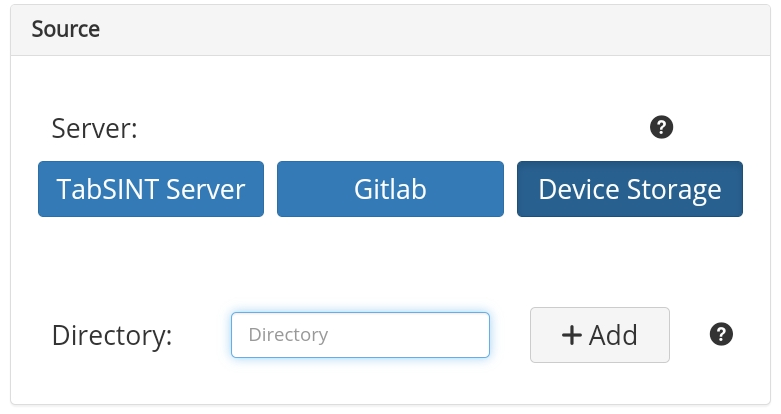
Task: Add the directory with the Add button
Action: [x=600, y=335]
